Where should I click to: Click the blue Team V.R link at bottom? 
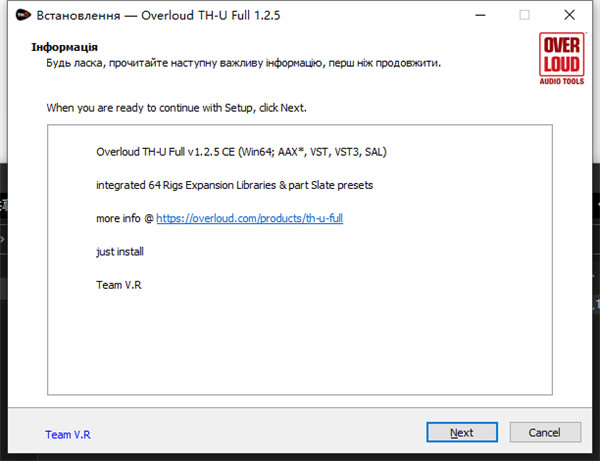(x=68, y=435)
